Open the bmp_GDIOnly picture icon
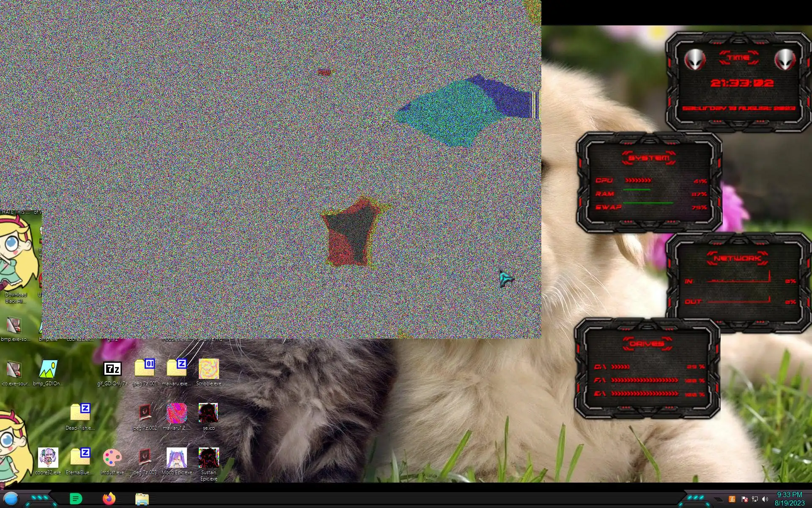The width and height of the screenshot is (812, 508). (x=48, y=369)
